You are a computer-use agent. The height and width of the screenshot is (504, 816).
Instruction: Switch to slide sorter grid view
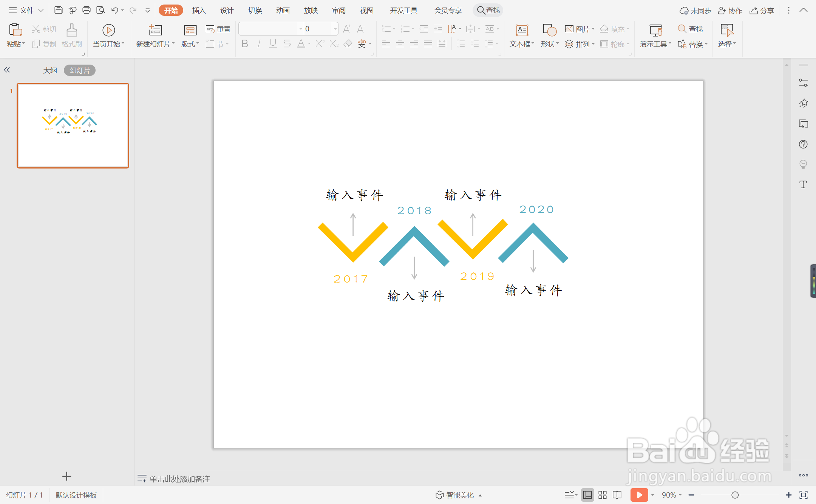coord(603,495)
